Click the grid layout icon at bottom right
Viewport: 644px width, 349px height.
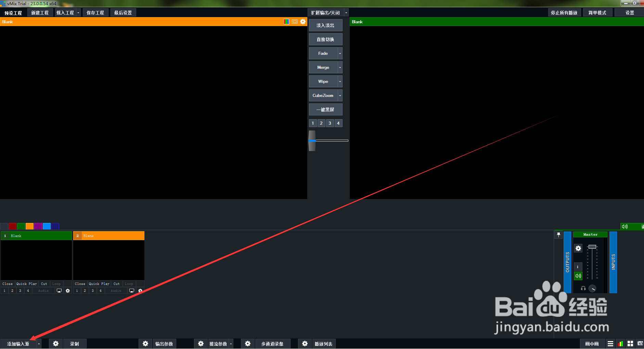coord(630,344)
